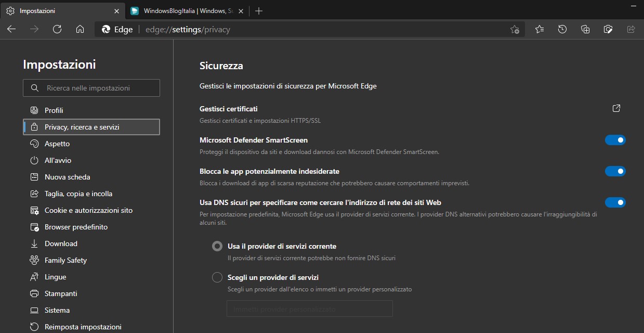Image resolution: width=644 pixels, height=333 pixels.
Task: Open the History clock icon
Action: (x=562, y=29)
